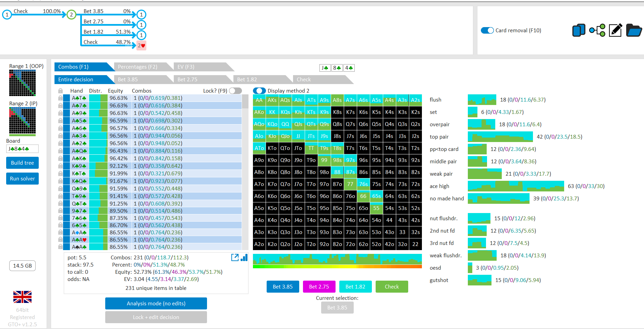The width and height of the screenshot is (644, 329).
Task: Click the Run solver button
Action: pyautogui.click(x=22, y=179)
